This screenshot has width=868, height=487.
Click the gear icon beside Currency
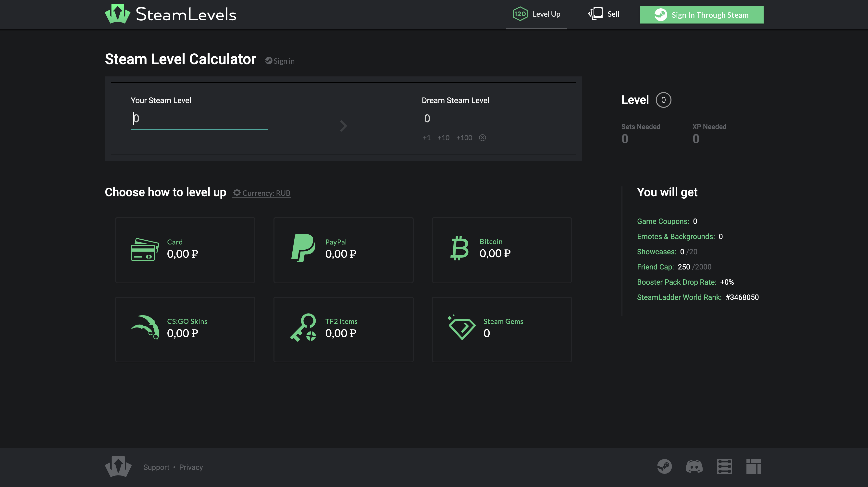[237, 193]
